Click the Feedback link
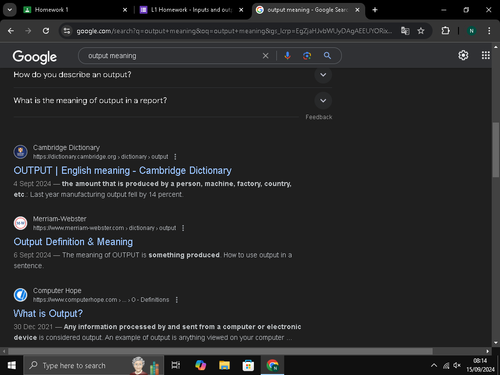The width and height of the screenshot is (500, 375). pos(319,117)
